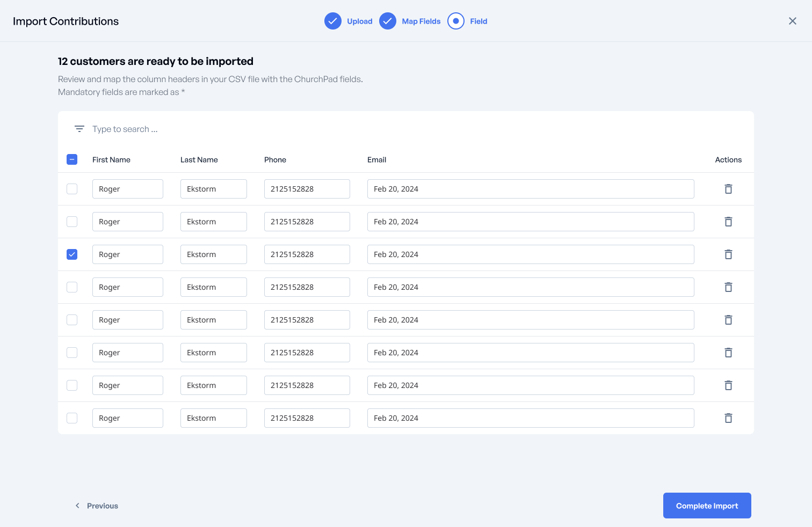The width and height of the screenshot is (812, 527).
Task: Delete the fourth row with trash icon
Action: coord(728,287)
